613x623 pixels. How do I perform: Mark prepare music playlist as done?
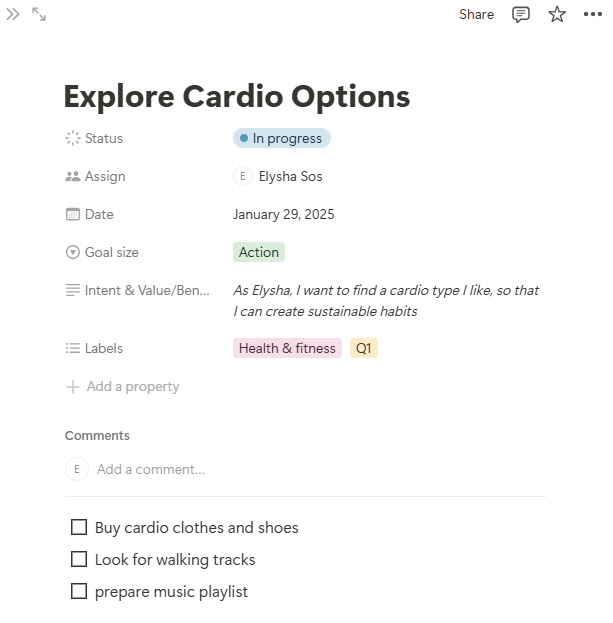79,591
